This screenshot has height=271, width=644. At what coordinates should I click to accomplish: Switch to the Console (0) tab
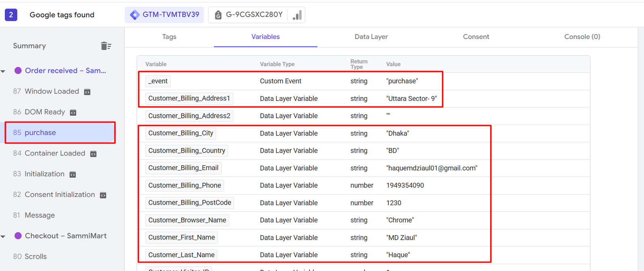(582, 37)
